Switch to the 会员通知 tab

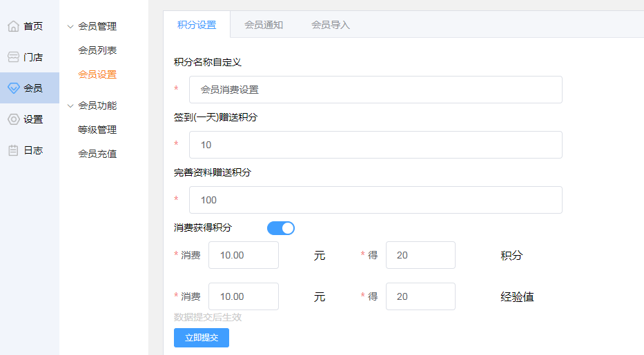pos(264,25)
